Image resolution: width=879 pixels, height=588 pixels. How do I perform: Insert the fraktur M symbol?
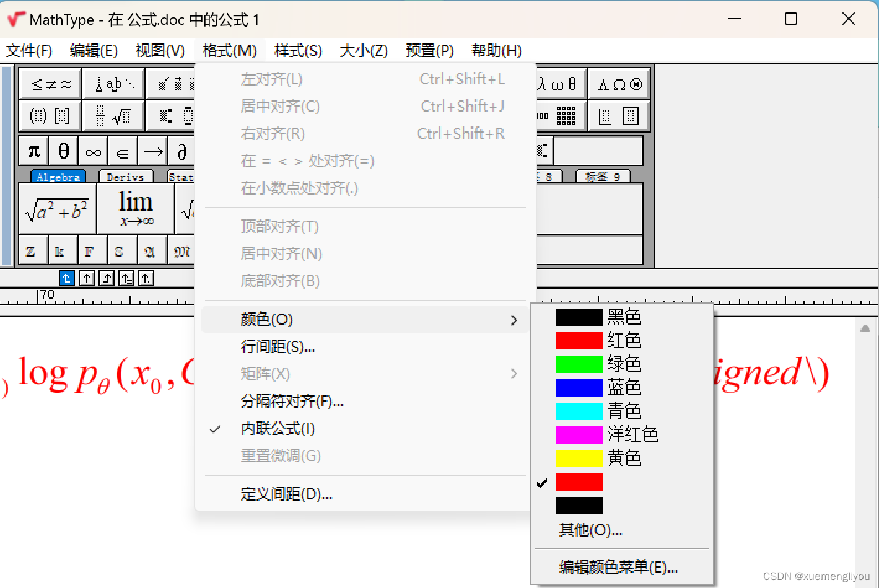click(181, 250)
